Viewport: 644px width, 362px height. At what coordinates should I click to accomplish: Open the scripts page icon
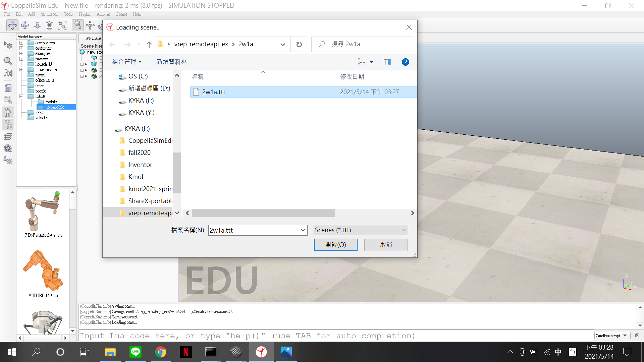(x=8, y=88)
